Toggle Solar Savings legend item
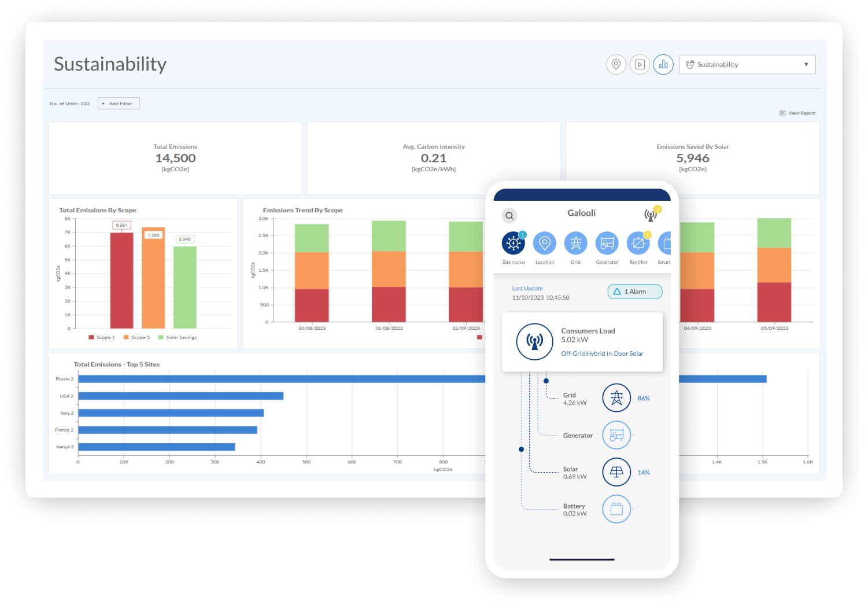868x608 pixels. click(178, 337)
